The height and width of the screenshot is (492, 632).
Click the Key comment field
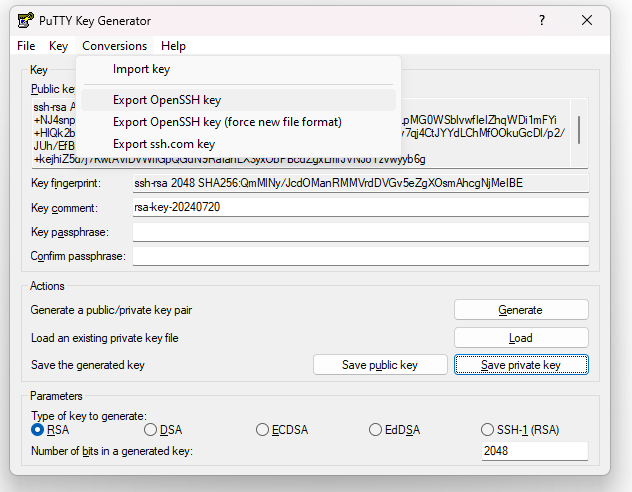point(361,208)
